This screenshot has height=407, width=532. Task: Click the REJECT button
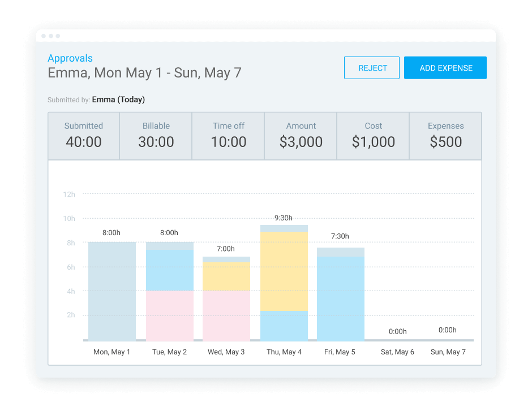372,68
